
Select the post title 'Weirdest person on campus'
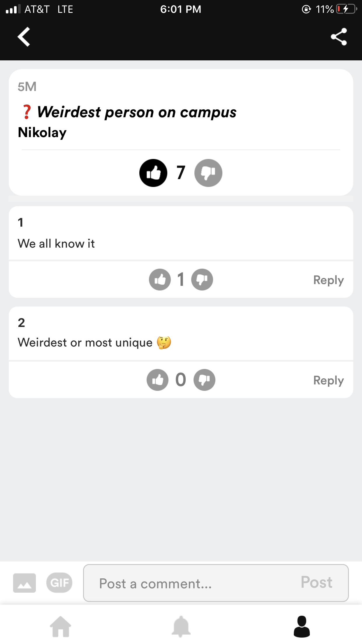coord(136,112)
